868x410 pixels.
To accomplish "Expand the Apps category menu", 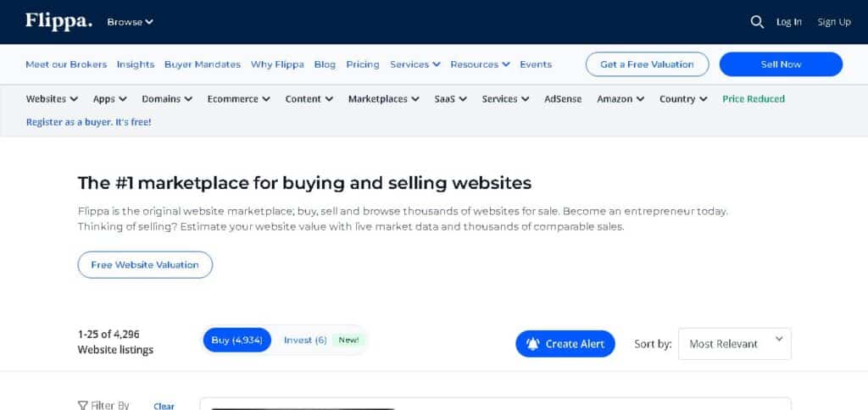I will tap(110, 99).
